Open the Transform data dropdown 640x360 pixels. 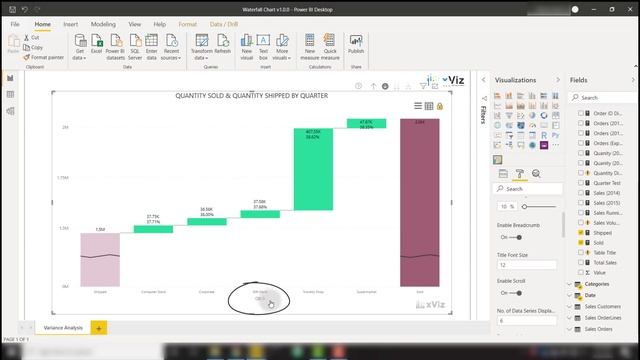pyautogui.click(x=202, y=47)
